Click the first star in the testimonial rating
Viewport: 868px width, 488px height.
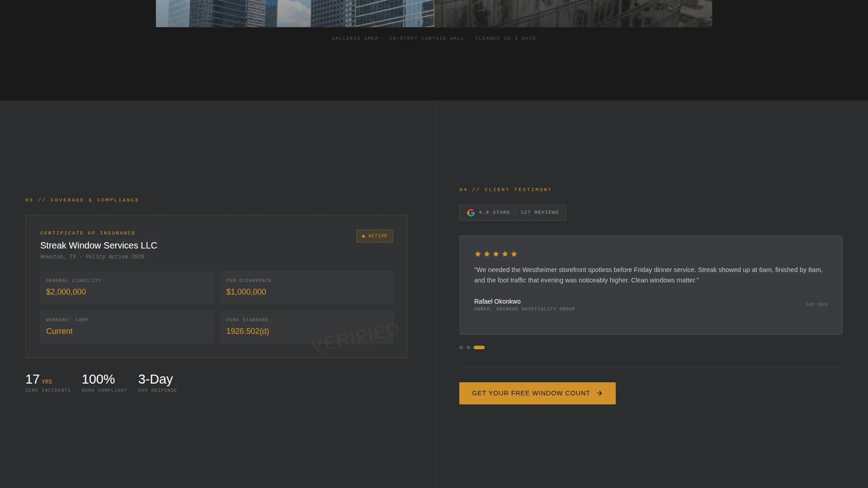point(478,254)
